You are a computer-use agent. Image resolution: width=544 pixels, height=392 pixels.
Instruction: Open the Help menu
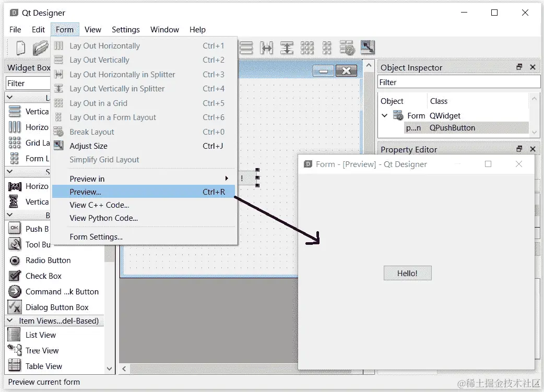point(197,29)
